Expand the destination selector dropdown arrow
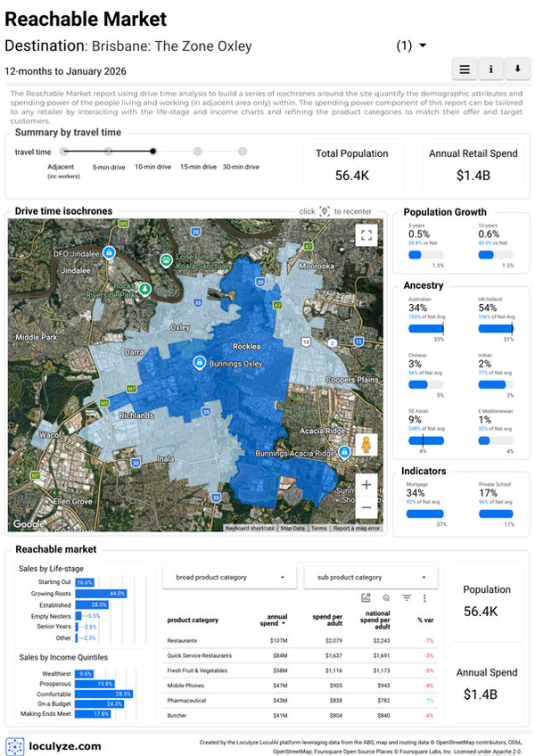The width and height of the screenshot is (535, 756). pos(423,45)
